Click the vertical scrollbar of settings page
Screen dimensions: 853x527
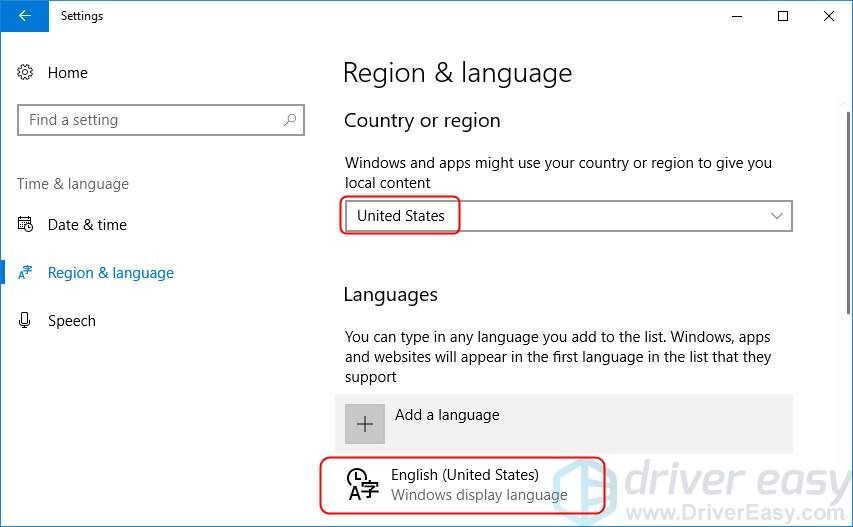tap(848, 212)
